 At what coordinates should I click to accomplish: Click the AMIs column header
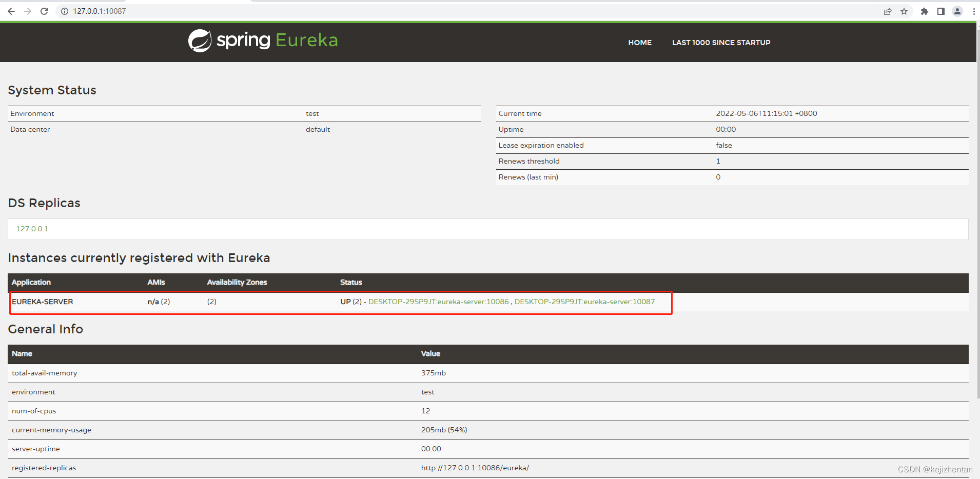point(156,282)
